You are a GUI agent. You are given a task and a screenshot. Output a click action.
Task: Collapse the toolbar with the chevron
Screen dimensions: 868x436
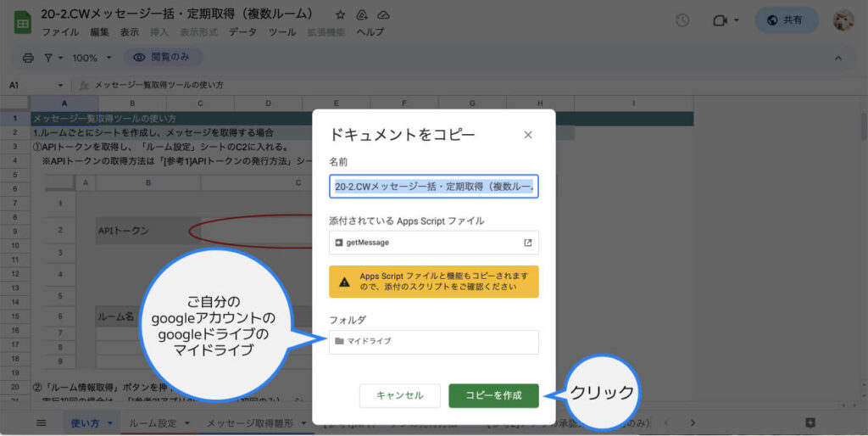(838, 58)
